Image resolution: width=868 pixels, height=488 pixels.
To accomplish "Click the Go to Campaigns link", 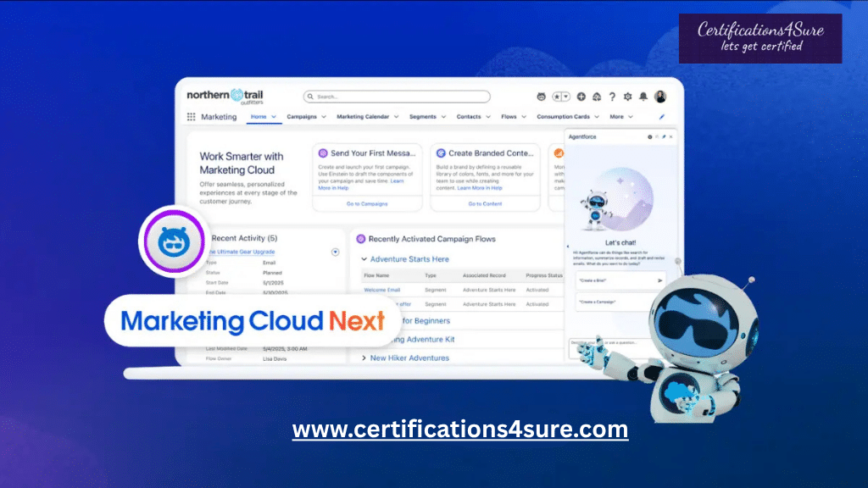I will point(367,204).
